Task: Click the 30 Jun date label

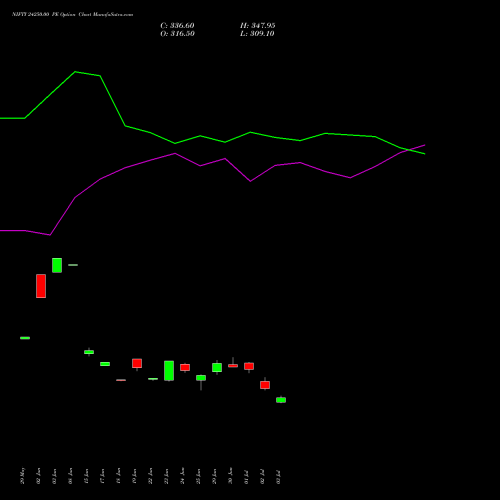Action: (x=231, y=476)
